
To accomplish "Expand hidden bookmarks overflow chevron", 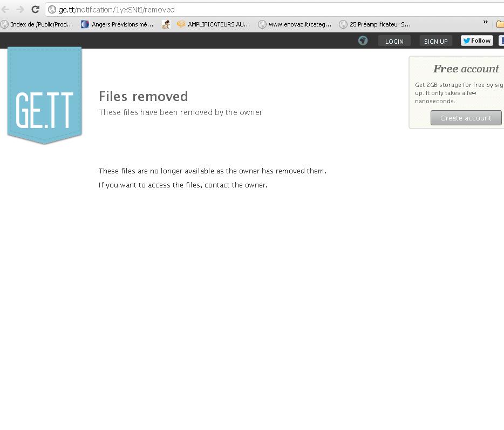I will pos(486,22).
